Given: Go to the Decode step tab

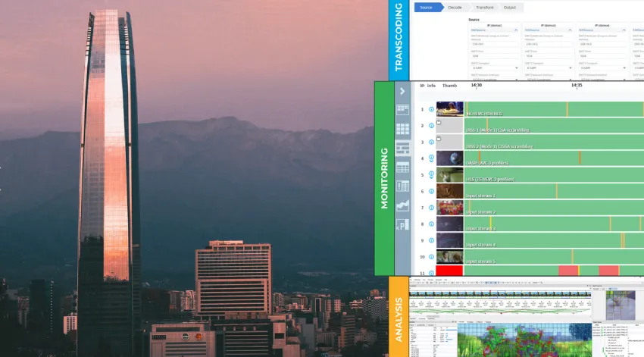Looking at the screenshot, I should click(x=455, y=7).
